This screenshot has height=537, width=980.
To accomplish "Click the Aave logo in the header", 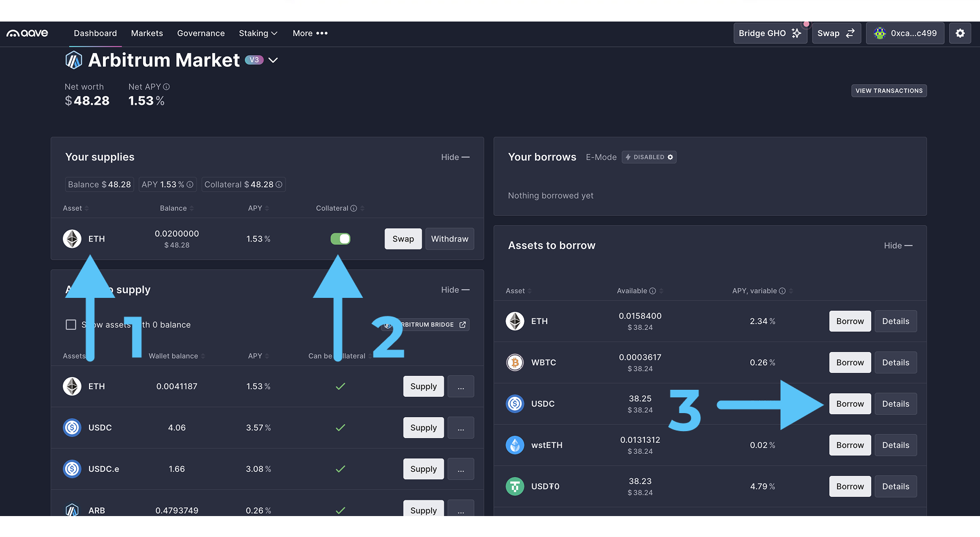I will click(27, 33).
